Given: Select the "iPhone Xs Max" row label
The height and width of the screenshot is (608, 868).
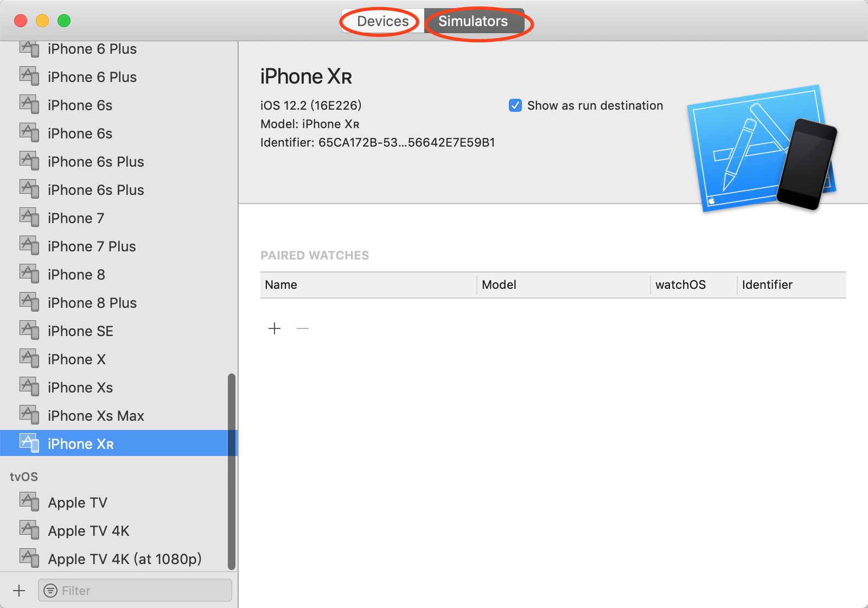Looking at the screenshot, I should pos(96,416).
